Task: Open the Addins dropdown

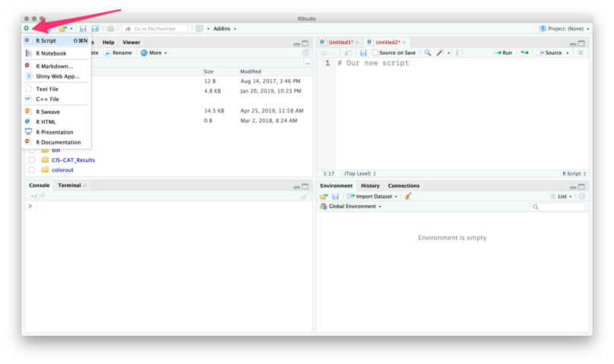Action: [x=225, y=29]
